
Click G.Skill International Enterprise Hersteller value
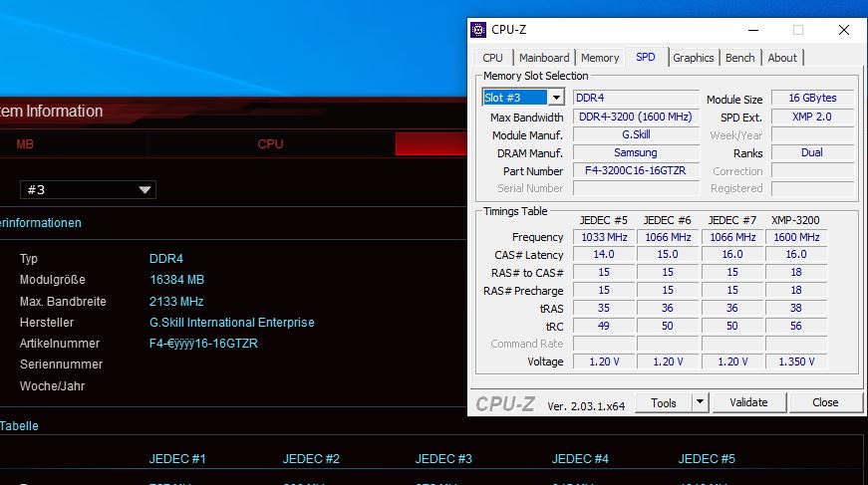pos(232,323)
